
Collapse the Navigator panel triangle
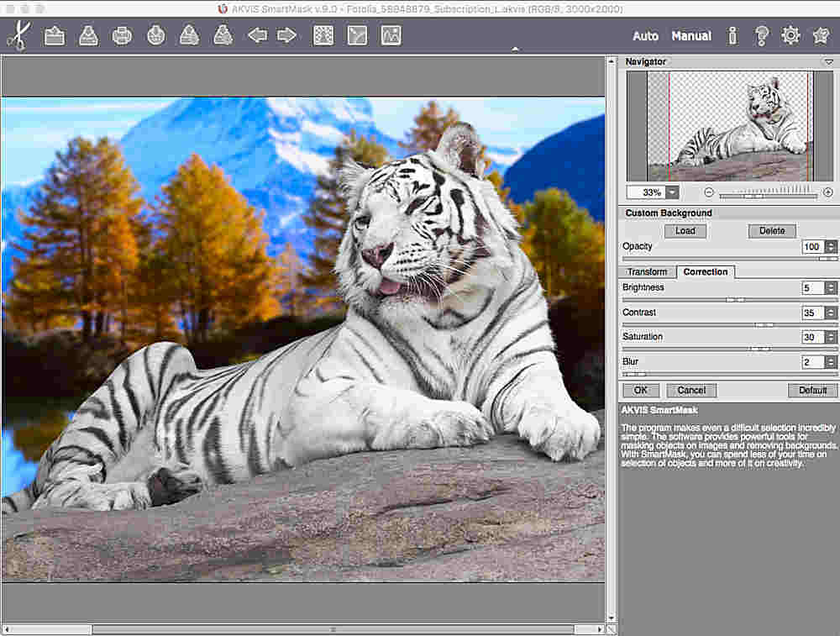tap(828, 62)
